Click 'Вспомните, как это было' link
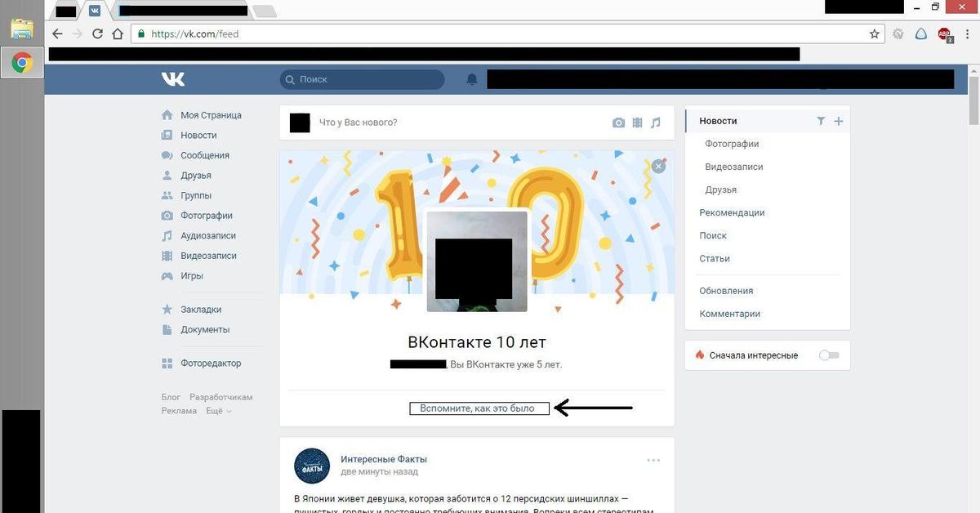 pyautogui.click(x=479, y=408)
